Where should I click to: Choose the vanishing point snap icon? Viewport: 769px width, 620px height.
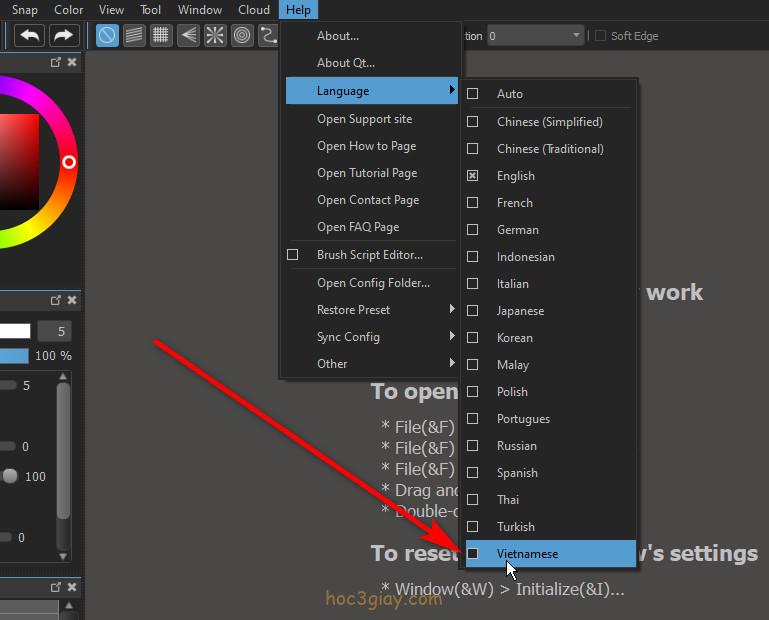[x=188, y=36]
